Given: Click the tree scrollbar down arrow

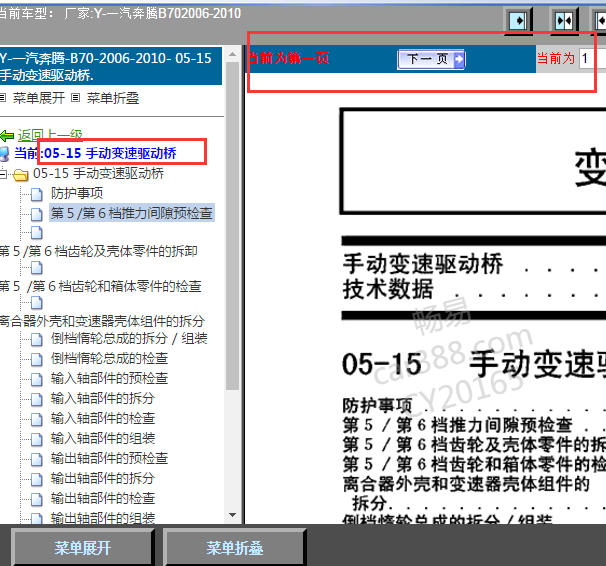Looking at the screenshot, I should point(233,515).
